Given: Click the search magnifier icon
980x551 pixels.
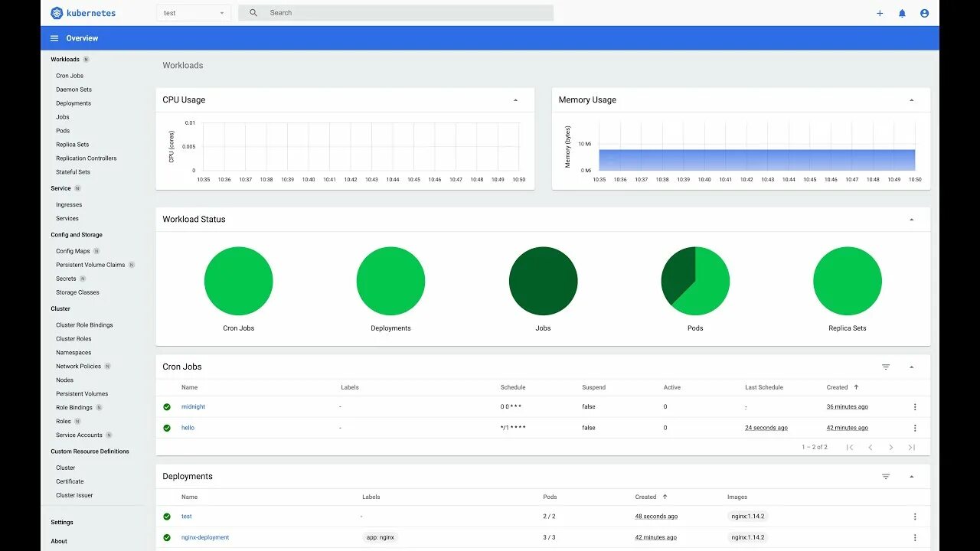Looking at the screenshot, I should click(x=253, y=12).
